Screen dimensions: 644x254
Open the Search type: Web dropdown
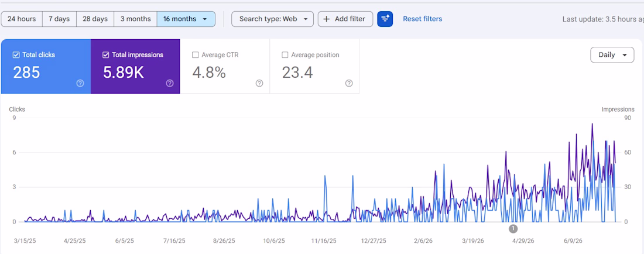click(x=272, y=19)
